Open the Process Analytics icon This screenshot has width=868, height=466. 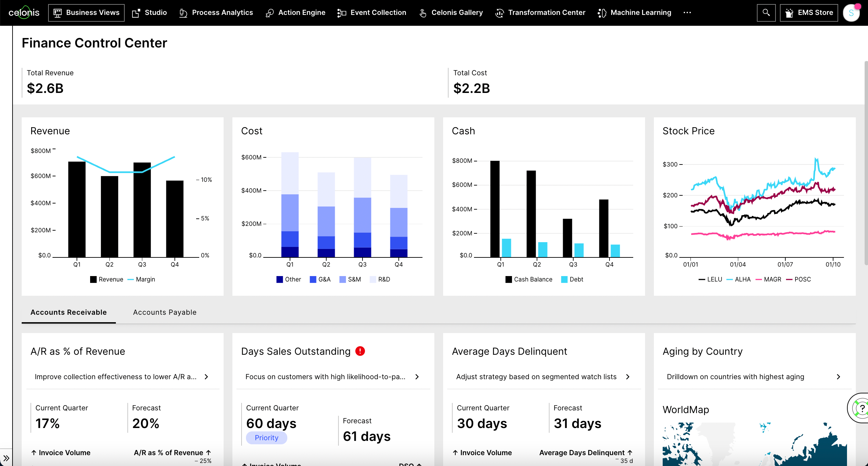pos(183,13)
